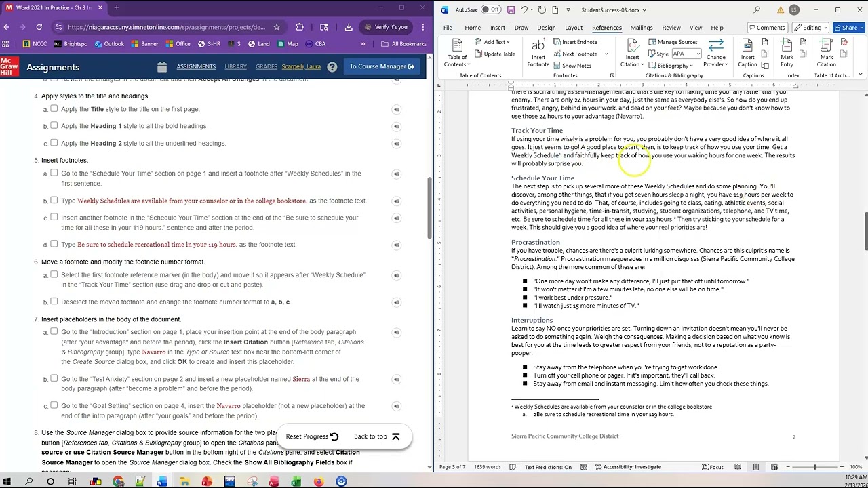868x488 pixels.
Task: Check the box for step 4c Heading 2
Action: point(54,142)
